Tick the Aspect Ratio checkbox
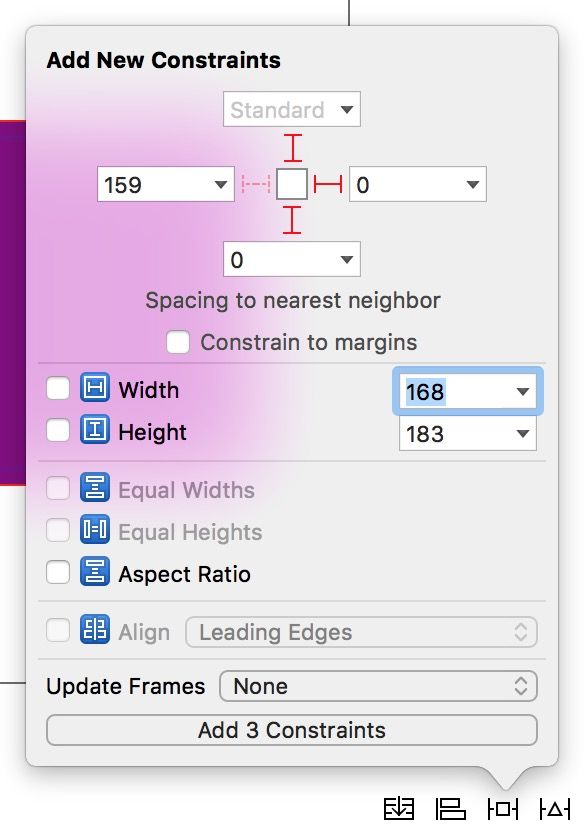Image resolution: width=584 pixels, height=832 pixels. (x=58, y=573)
